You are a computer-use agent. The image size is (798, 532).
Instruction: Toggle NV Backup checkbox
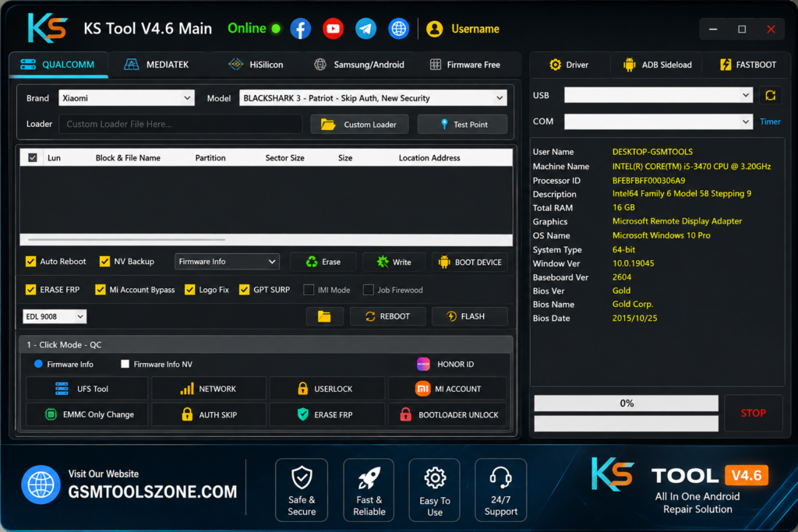click(105, 262)
